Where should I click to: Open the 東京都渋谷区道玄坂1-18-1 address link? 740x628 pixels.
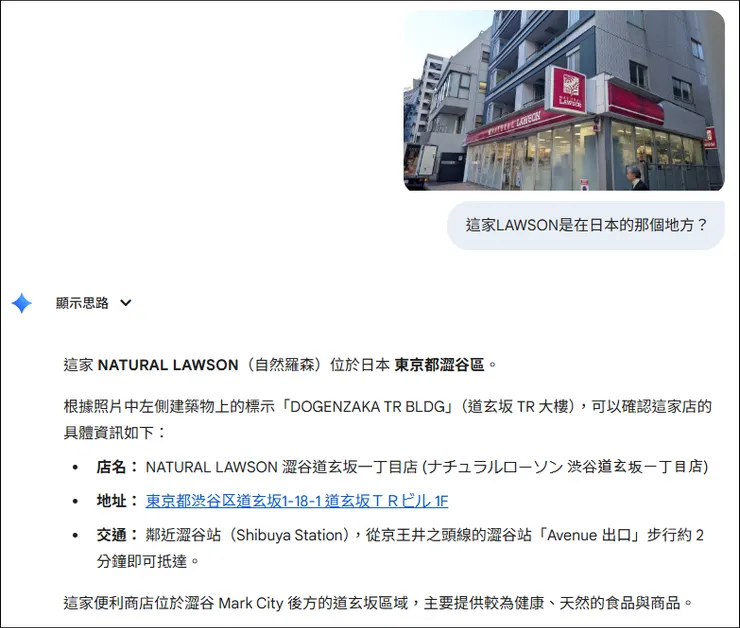[x=297, y=501]
